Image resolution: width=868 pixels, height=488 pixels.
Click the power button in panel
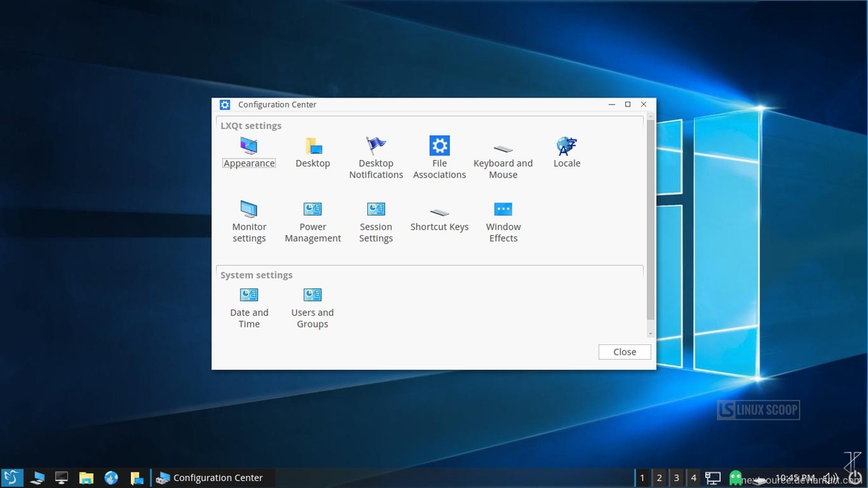tap(855, 478)
